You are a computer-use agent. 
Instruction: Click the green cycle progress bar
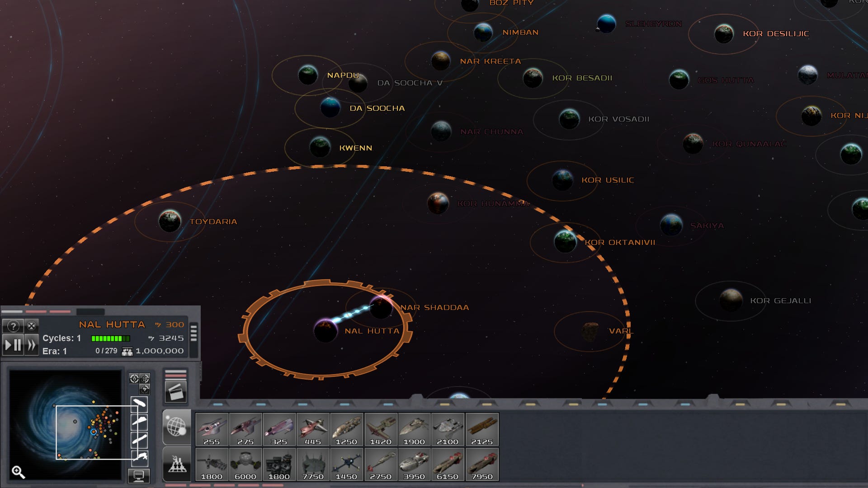pos(110,338)
